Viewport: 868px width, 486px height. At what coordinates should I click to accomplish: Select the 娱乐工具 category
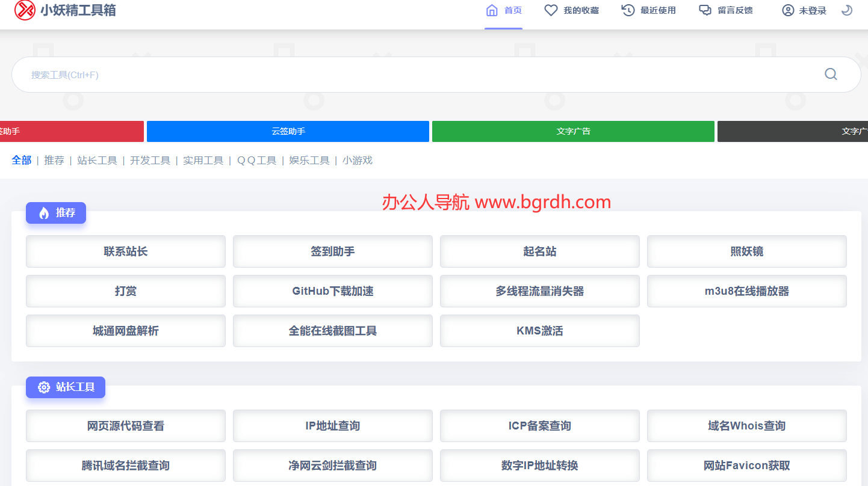coord(309,160)
